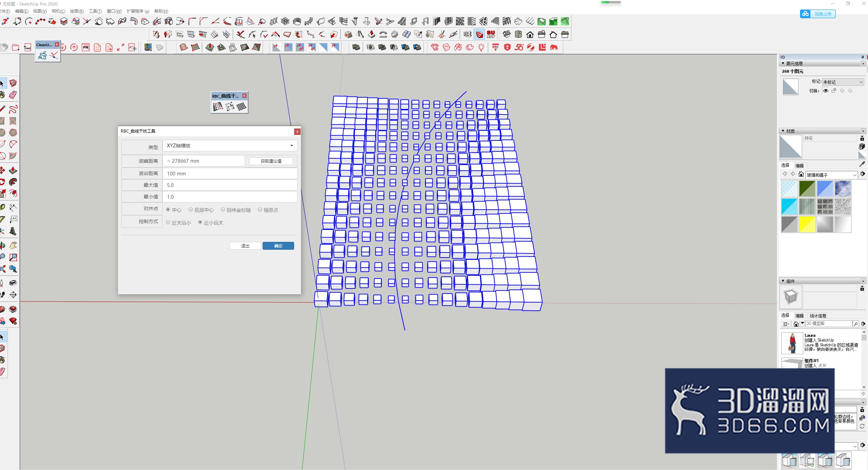Viewport: 868px width, 470px height.
Task: Open the components navigation dropdown arrow
Action: pos(803,323)
